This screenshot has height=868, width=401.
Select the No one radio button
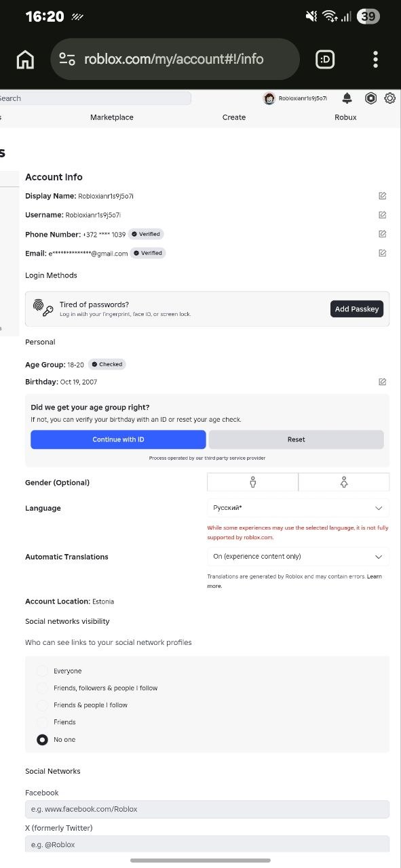click(42, 740)
